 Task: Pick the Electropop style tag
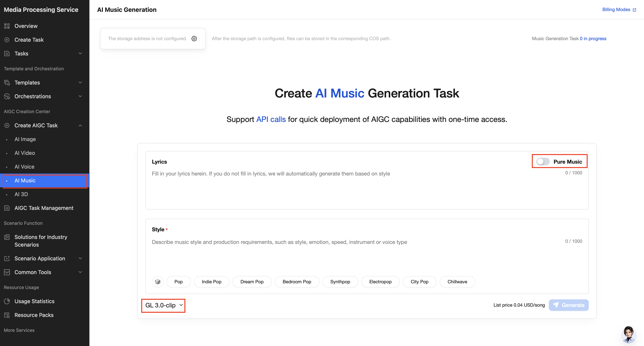point(380,282)
